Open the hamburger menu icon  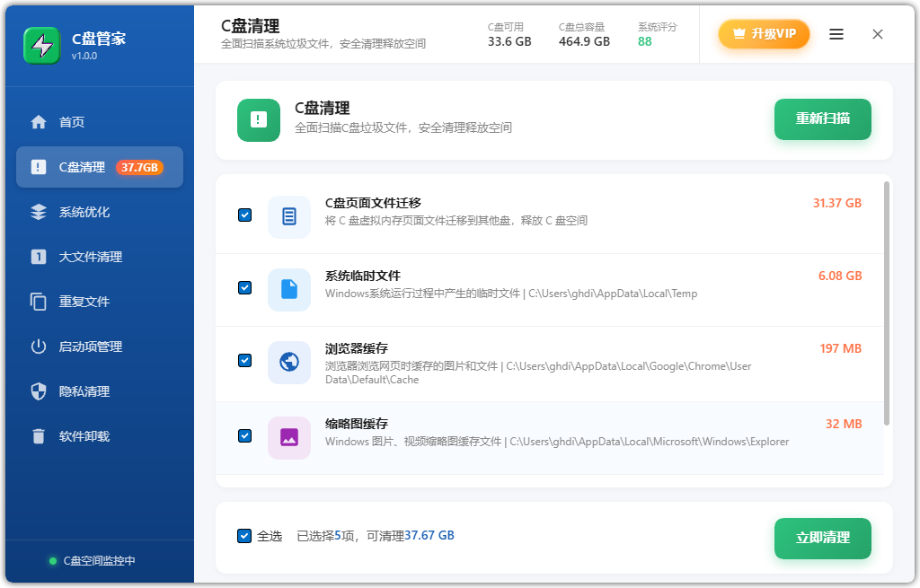[836, 35]
